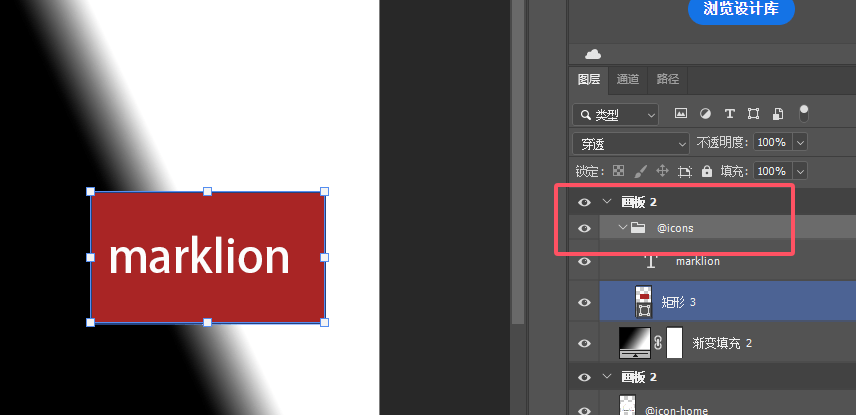The height and width of the screenshot is (415, 856).
Task: Select the marklion layer name
Action: 698,261
